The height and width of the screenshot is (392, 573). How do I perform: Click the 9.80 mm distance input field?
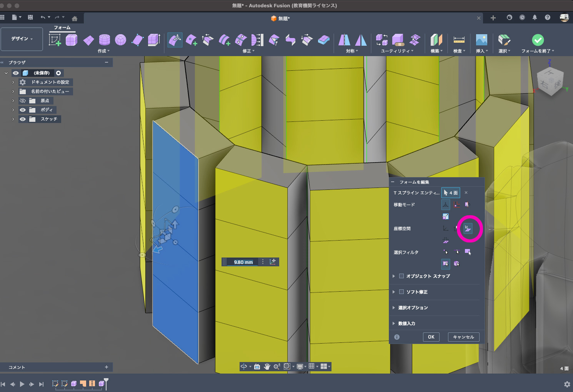[x=243, y=262]
